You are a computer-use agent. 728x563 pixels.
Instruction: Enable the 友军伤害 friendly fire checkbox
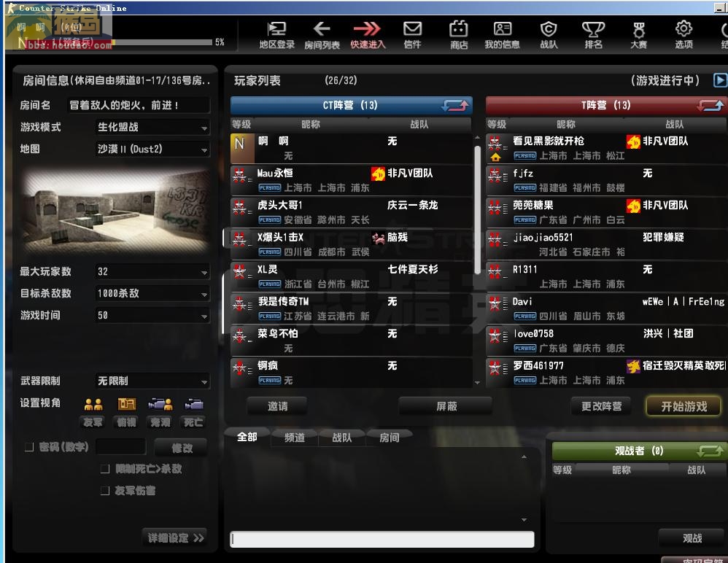(x=105, y=491)
